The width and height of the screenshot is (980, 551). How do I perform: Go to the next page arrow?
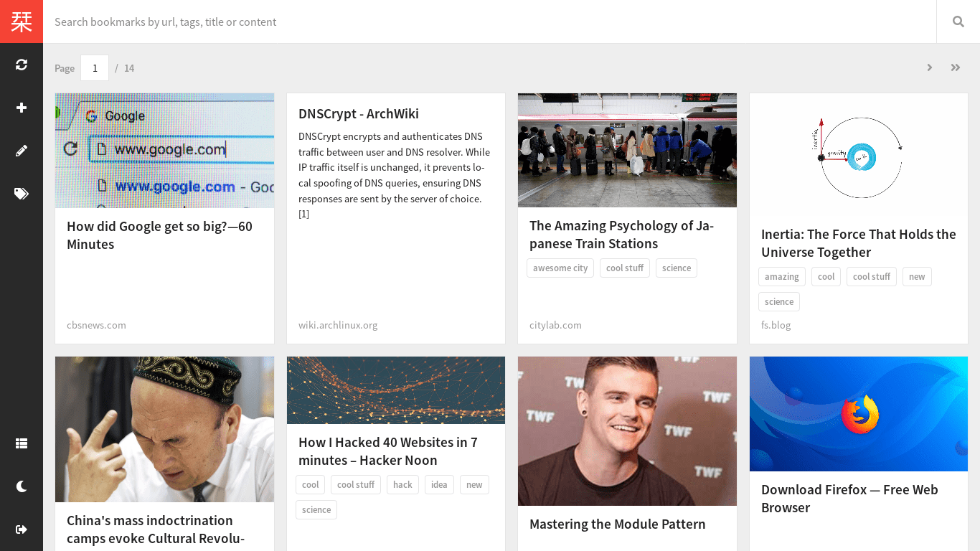click(930, 67)
